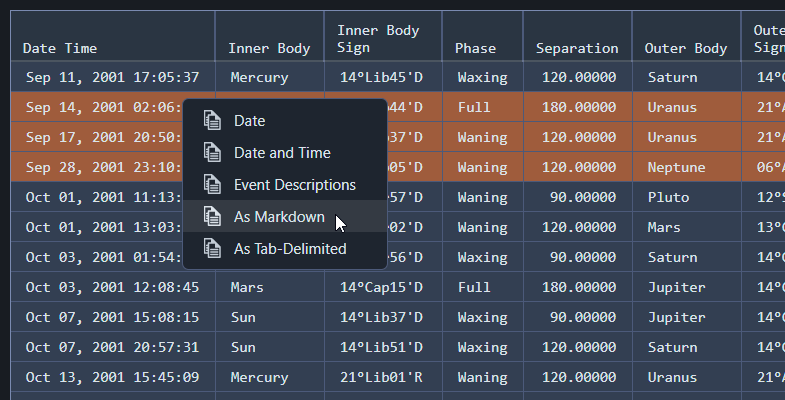Click Jupiter in the Oct 07 15:08:15 row
Image resolution: width=785 pixels, height=400 pixels.
(676, 318)
